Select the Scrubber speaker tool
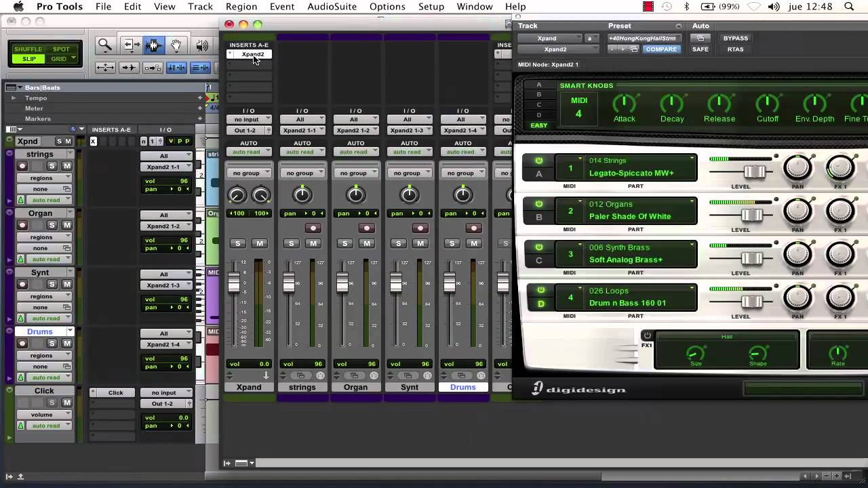 pos(201,45)
